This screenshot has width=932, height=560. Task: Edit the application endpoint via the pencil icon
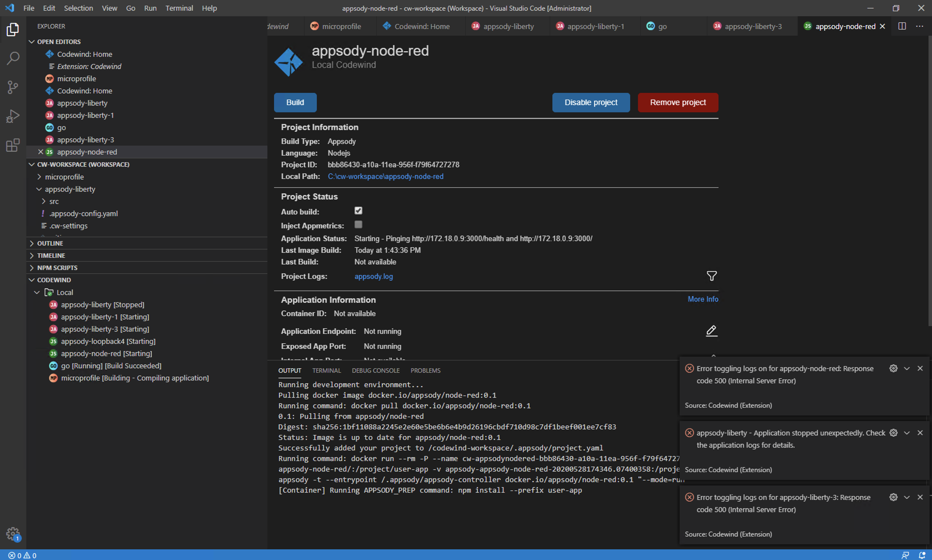711,330
